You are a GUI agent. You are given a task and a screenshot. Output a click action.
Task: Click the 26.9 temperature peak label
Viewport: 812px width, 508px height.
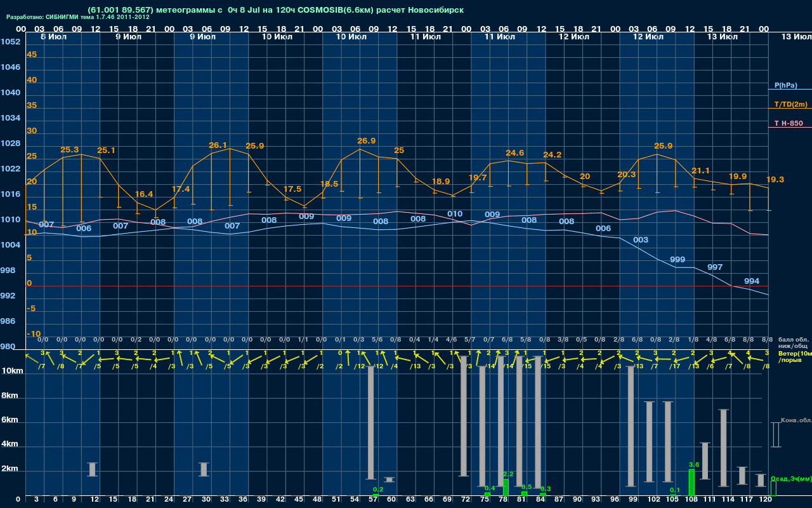click(x=367, y=140)
